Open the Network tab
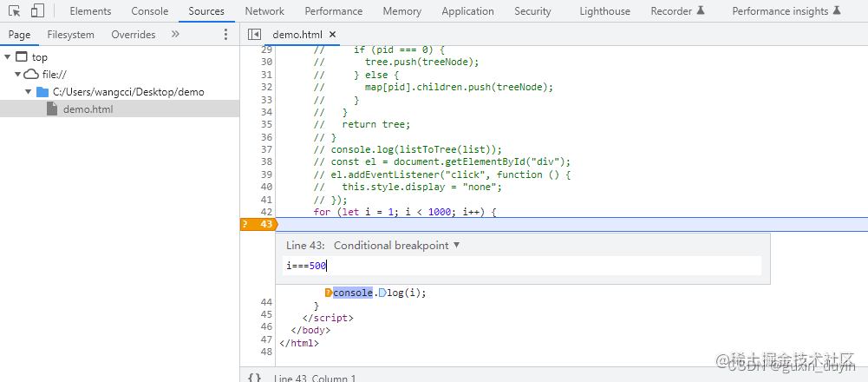This screenshot has width=868, height=382. point(264,11)
